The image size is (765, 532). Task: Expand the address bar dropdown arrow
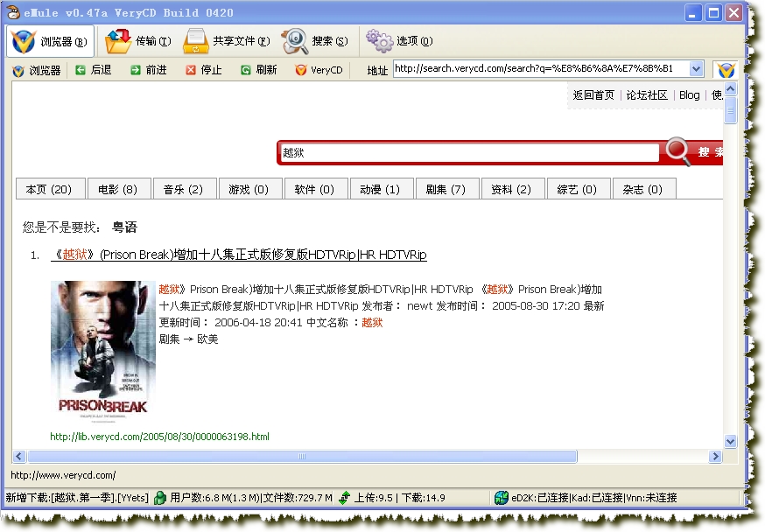coord(697,69)
